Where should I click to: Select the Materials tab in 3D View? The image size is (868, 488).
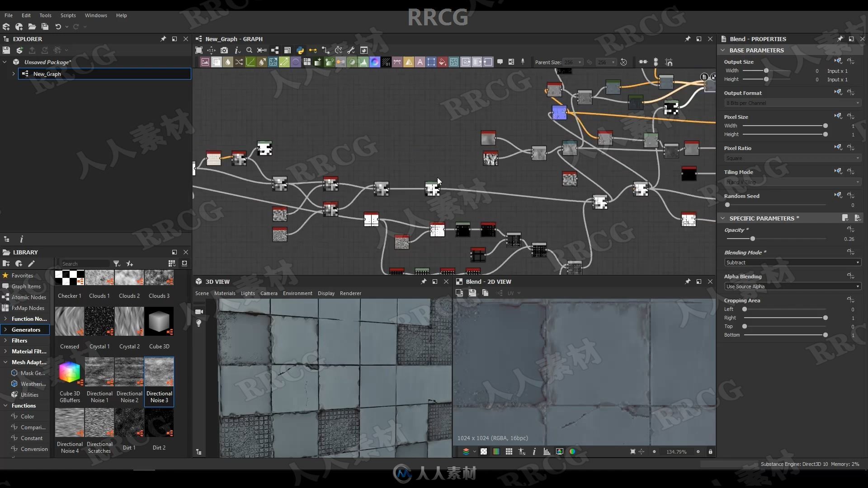224,292
